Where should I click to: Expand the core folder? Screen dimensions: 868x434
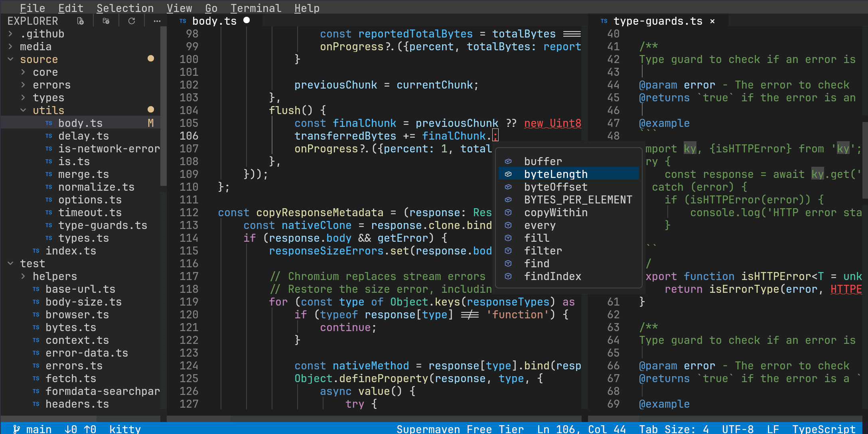tap(23, 72)
